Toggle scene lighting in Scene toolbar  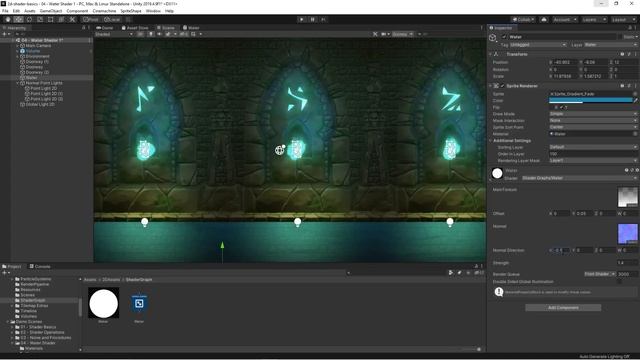pos(151,34)
